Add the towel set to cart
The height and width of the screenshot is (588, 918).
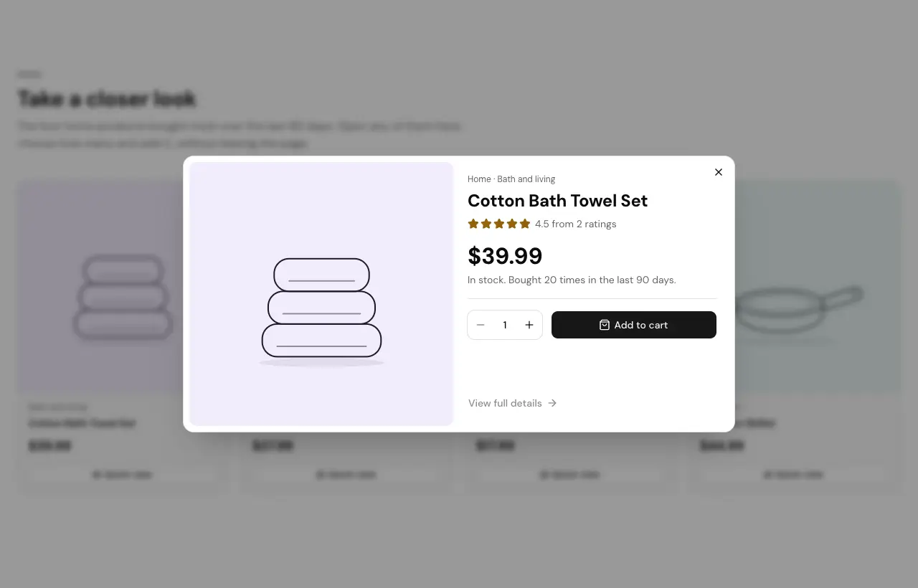634,325
